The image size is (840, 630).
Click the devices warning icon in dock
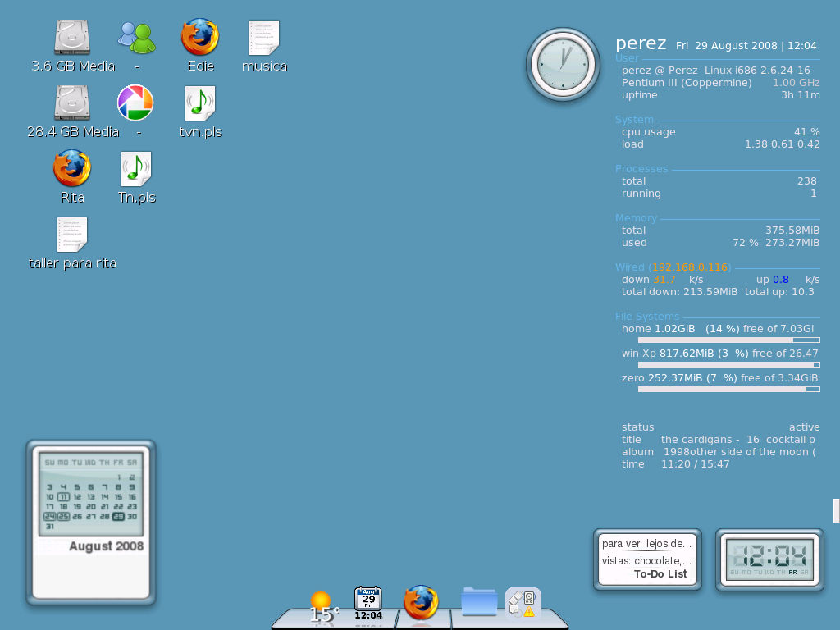(523, 603)
